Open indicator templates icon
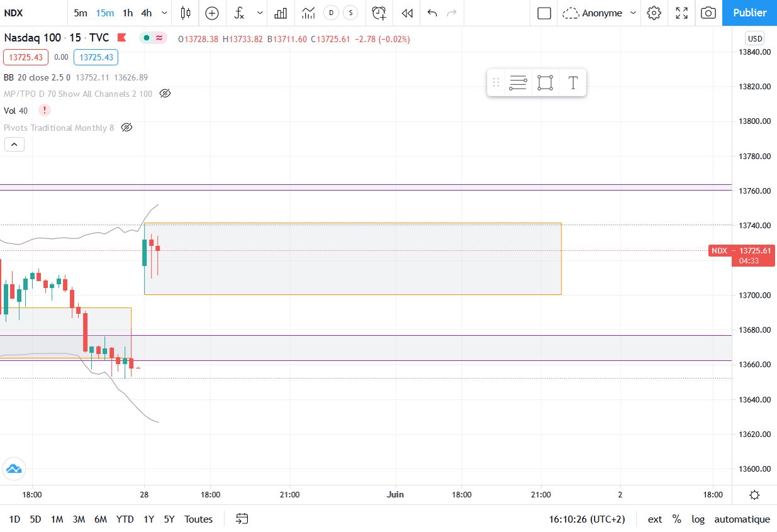 [x=308, y=13]
